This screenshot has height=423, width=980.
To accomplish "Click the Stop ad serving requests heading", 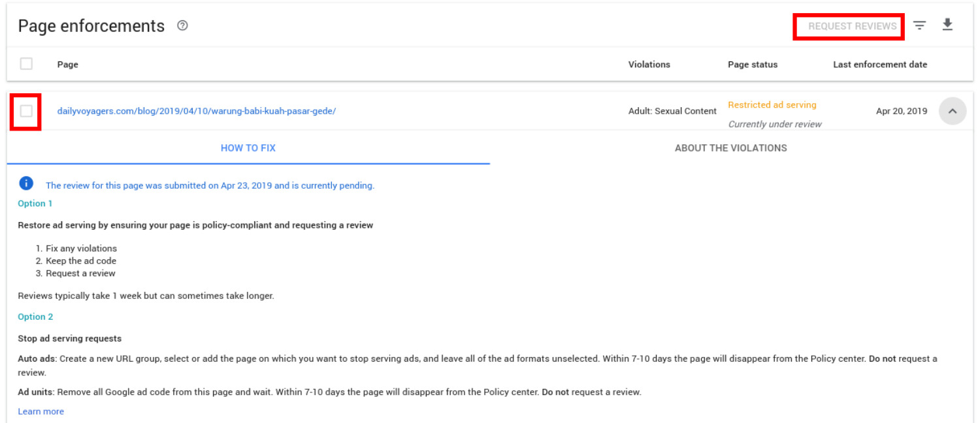I will click(x=69, y=339).
